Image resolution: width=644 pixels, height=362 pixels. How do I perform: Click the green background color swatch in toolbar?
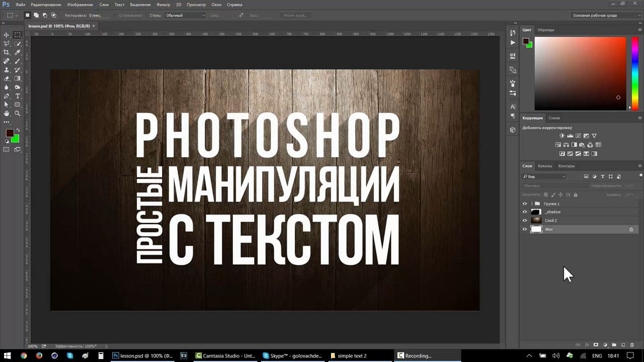click(15, 138)
